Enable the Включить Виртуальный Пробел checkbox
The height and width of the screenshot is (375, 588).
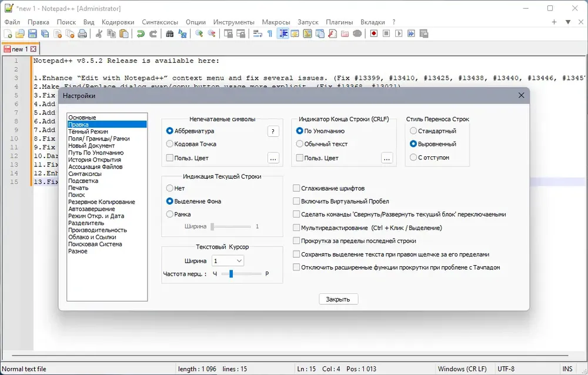(x=296, y=202)
